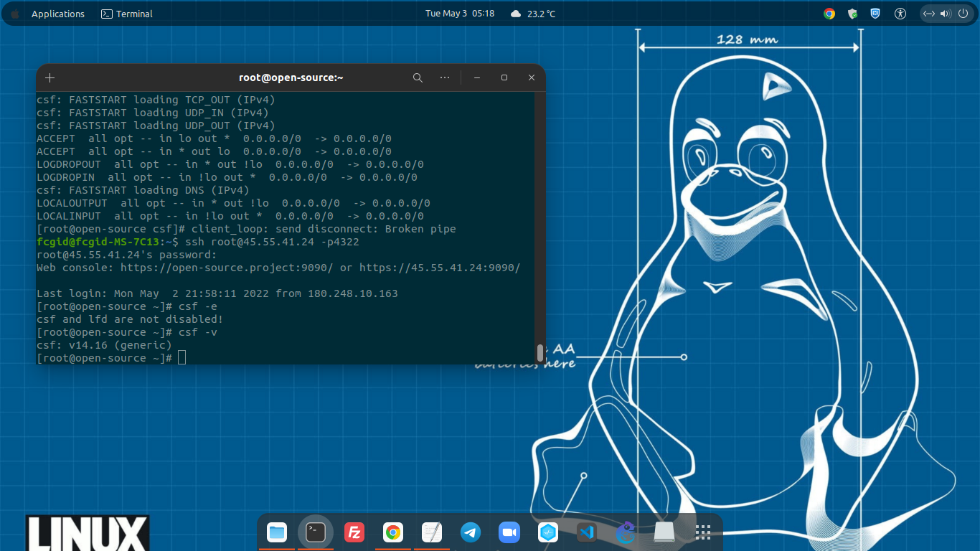Click the LOCALINPUT rule line in terminal
Image resolution: width=980 pixels, height=551 pixels.
[x=230, y=216]
